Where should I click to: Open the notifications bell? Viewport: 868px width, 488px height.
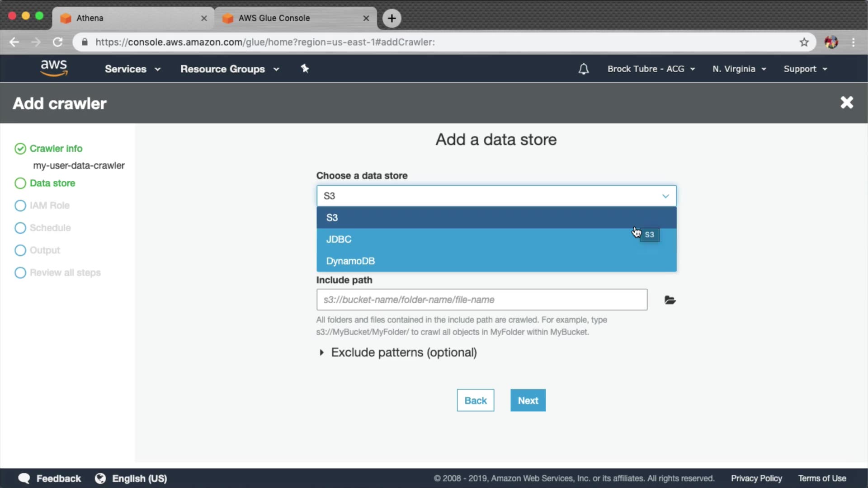[583, 69]
